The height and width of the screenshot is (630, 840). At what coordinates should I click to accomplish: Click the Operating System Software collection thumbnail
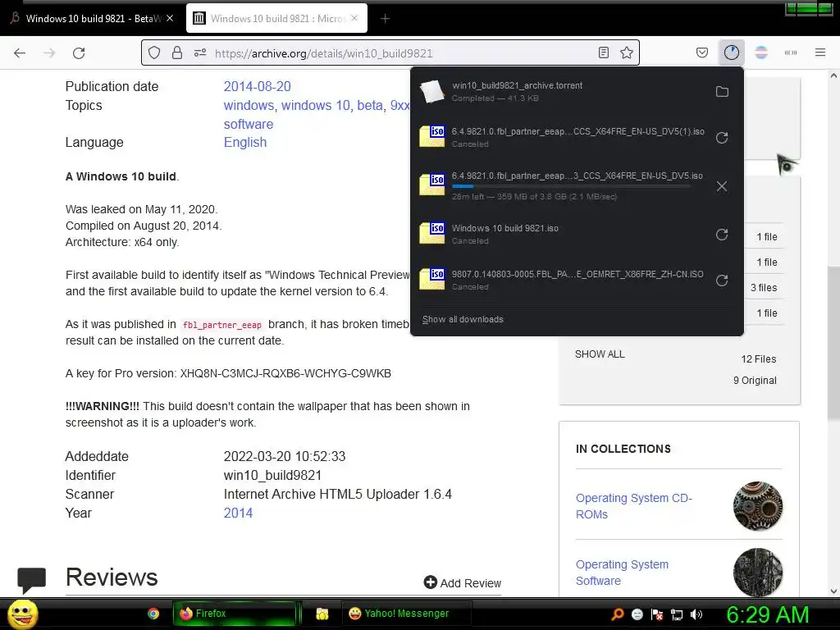click(x=757, y=572)
